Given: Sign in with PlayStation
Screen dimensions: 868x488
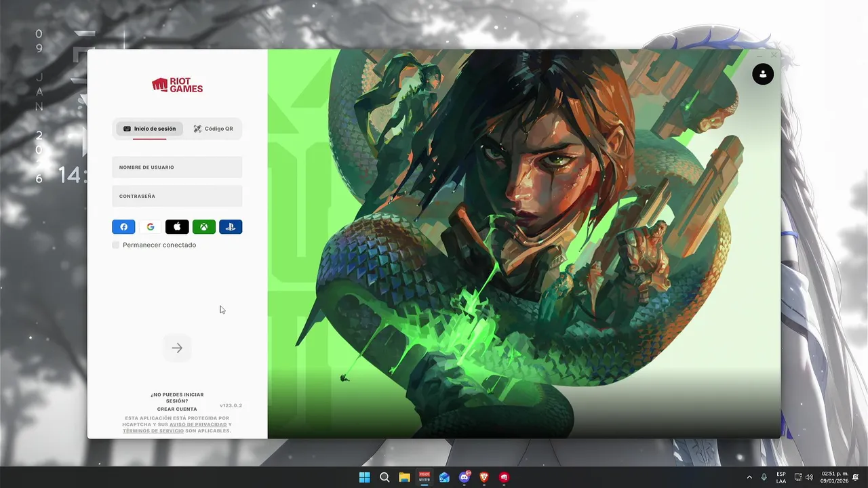Looking at the screenshot, I should 231,227.
